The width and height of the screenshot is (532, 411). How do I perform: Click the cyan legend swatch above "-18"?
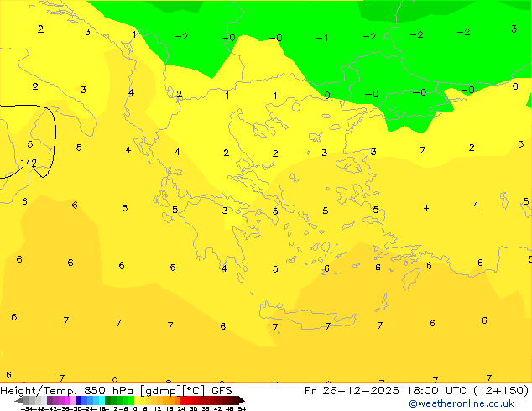pyautogui.click(x=102, y=400)
